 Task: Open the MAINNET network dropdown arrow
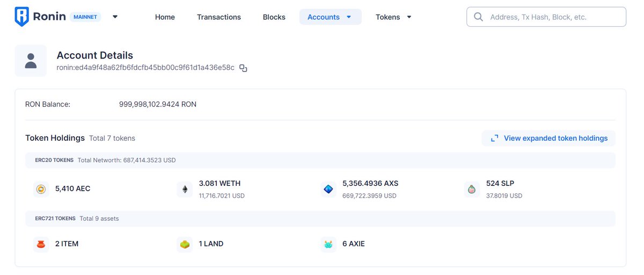coord(115,17)
